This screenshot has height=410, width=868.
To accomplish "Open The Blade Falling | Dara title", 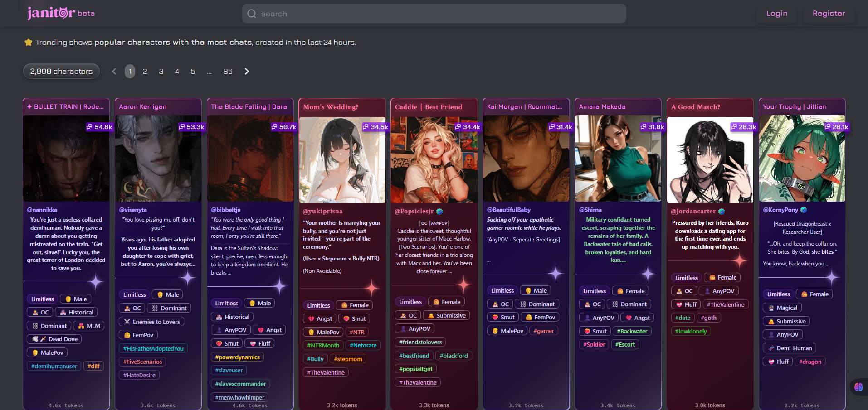I will click(x=249, y=106).
